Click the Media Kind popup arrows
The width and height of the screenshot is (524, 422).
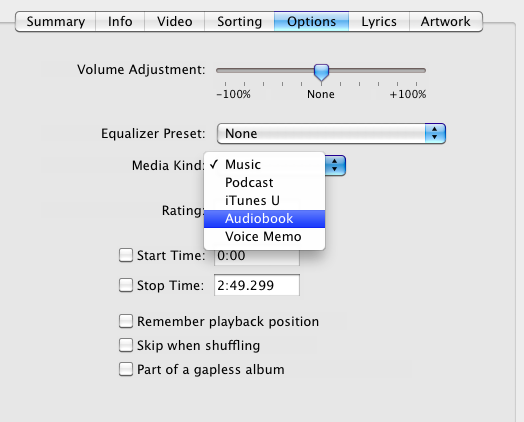[335, 165]
